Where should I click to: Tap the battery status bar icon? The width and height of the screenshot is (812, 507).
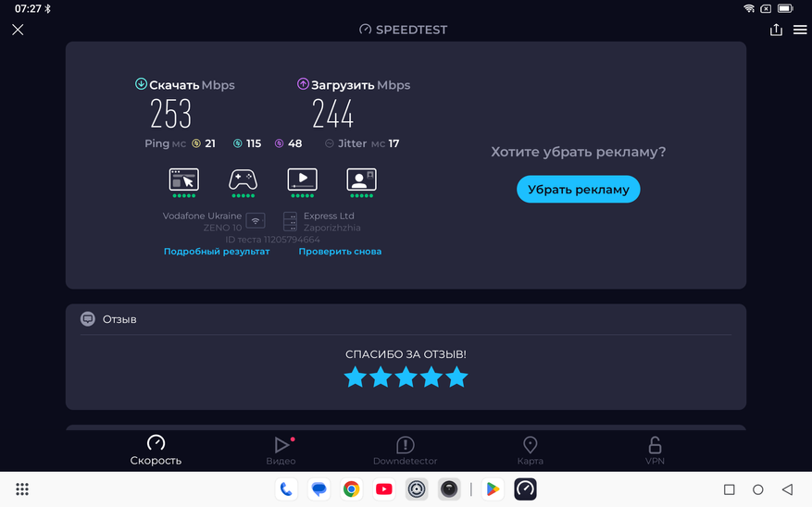point(785,8)
